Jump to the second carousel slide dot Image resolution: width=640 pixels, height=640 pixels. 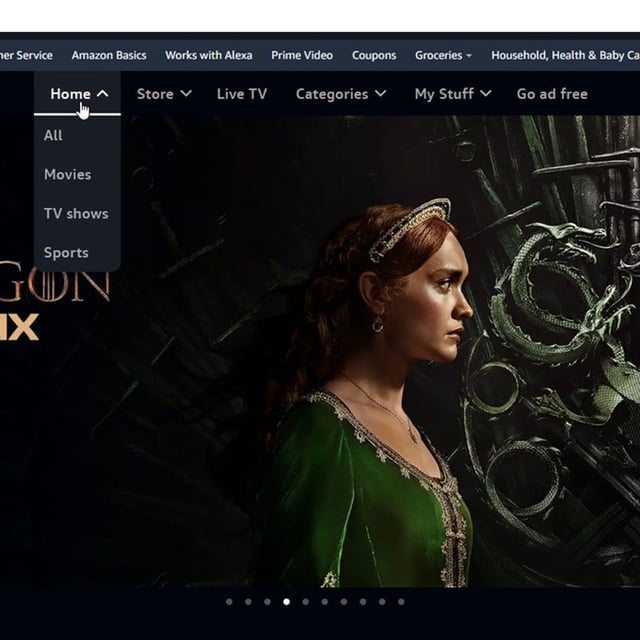(x=248, y=602)
